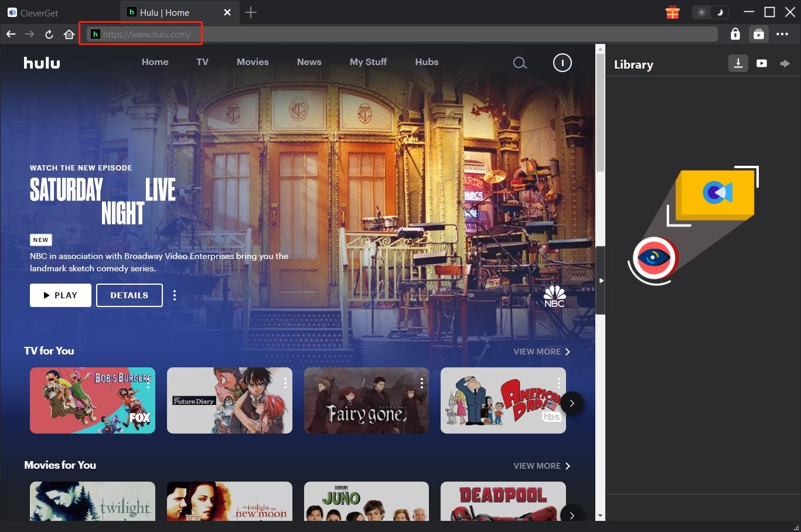
Task: Open the Movies menu on Hulu
Action: click(253, 62)
